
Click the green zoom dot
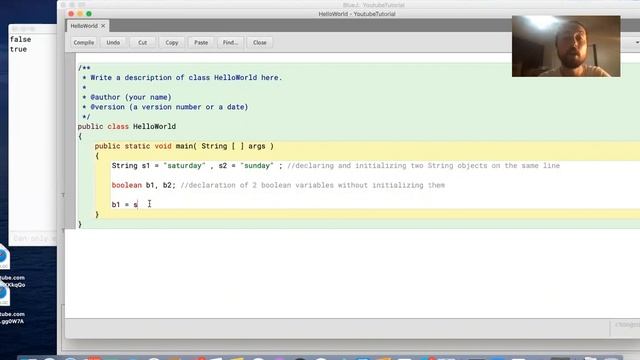tap(89, 14)
